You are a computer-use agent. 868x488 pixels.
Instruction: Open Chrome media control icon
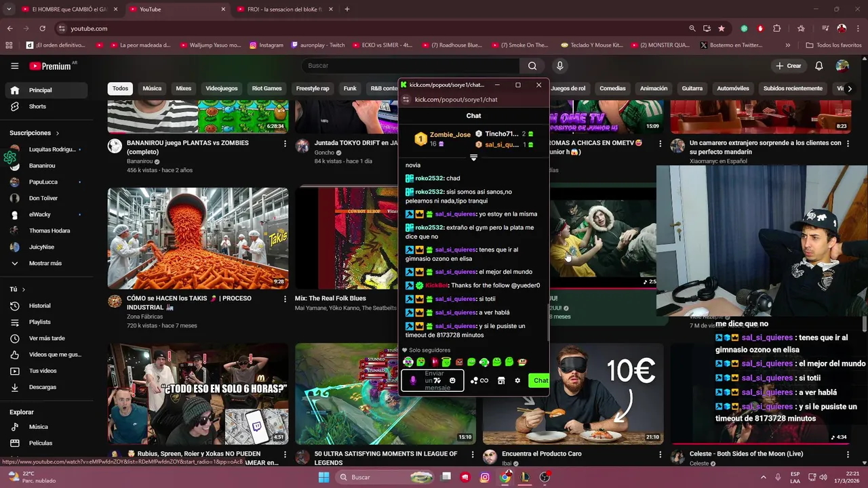pyautogui.click(x=825, y=28)
